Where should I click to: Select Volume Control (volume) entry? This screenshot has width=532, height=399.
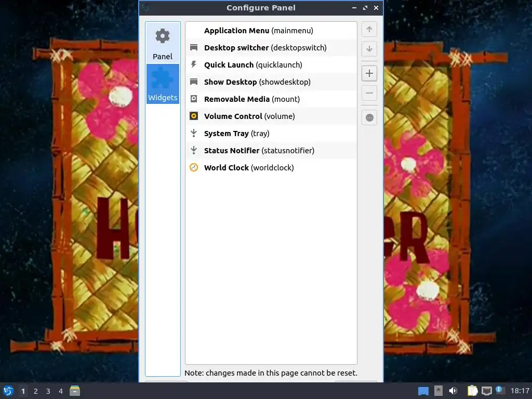tap(271, 116)
